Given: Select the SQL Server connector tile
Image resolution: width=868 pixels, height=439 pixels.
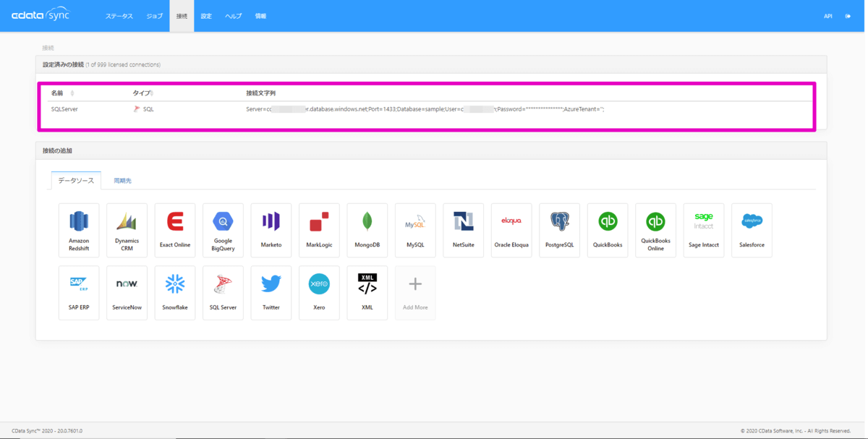Looking at the screenshot, I should [x=223, y=293].
